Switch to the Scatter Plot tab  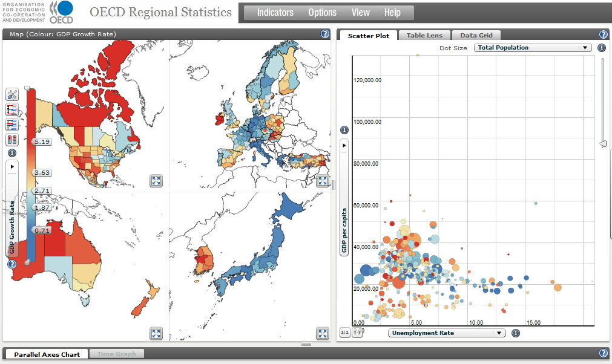pos(369,36)
